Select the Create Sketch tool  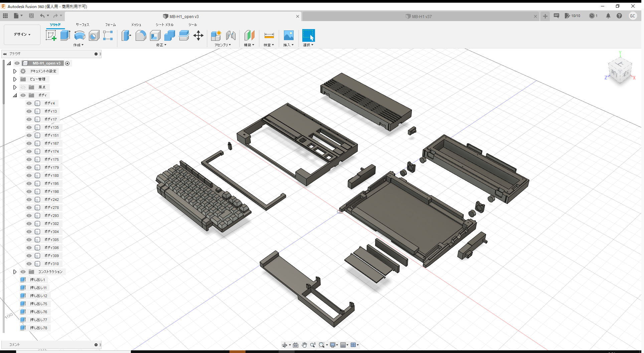coord(51,35)
